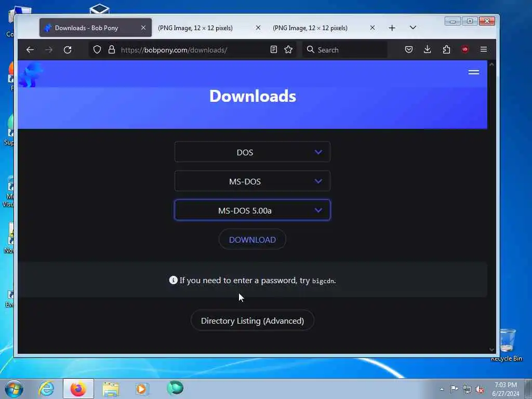Open the Windows Start orb

14,389
